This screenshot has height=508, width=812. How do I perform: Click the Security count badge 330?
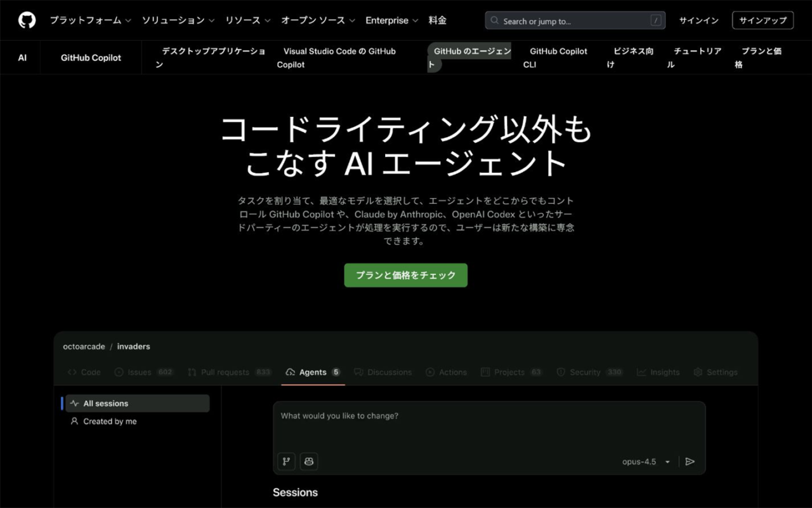[614, 372]
